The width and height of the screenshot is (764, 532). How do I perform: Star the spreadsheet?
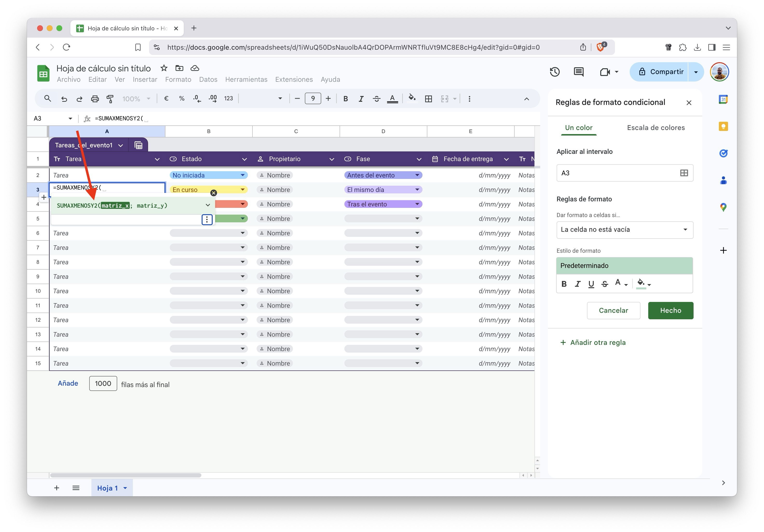click(x=164, y=68)
